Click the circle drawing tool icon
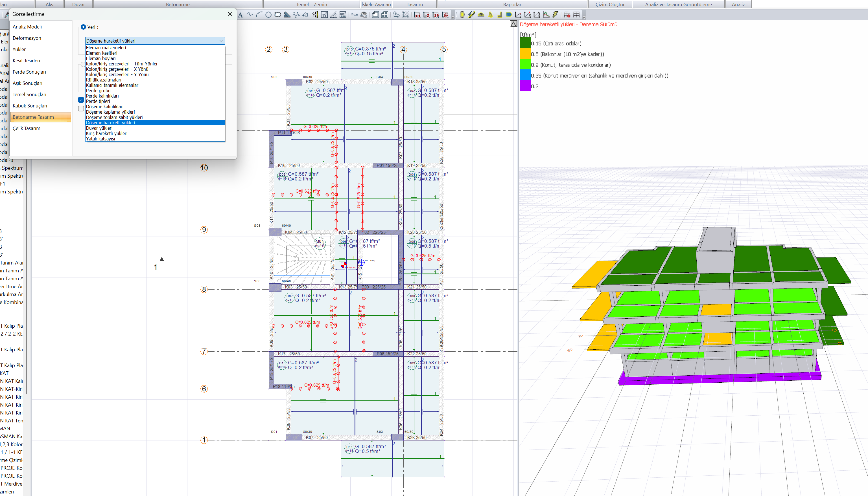The height and width of the screenshot is (496, 868). pos(268,15)
